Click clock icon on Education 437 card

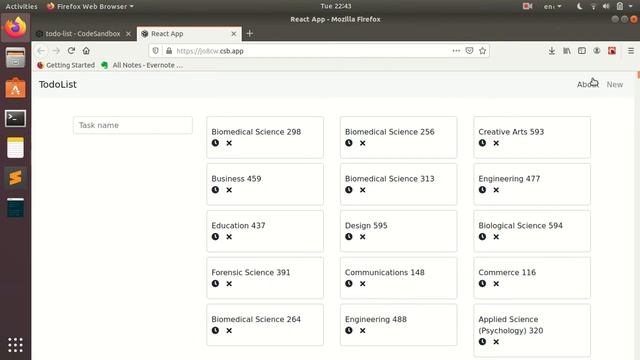click(216, 237)
